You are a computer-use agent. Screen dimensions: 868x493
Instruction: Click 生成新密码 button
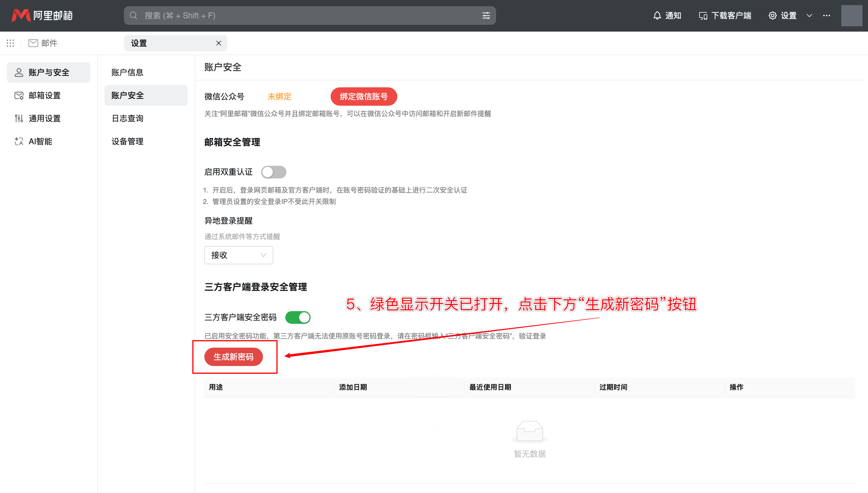233,357
